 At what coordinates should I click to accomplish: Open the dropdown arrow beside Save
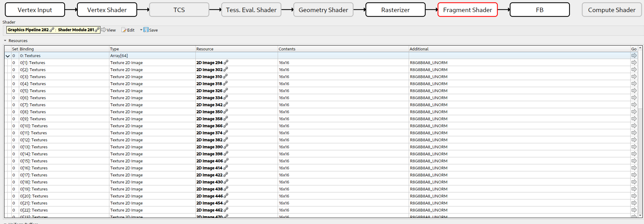(141, 30)
